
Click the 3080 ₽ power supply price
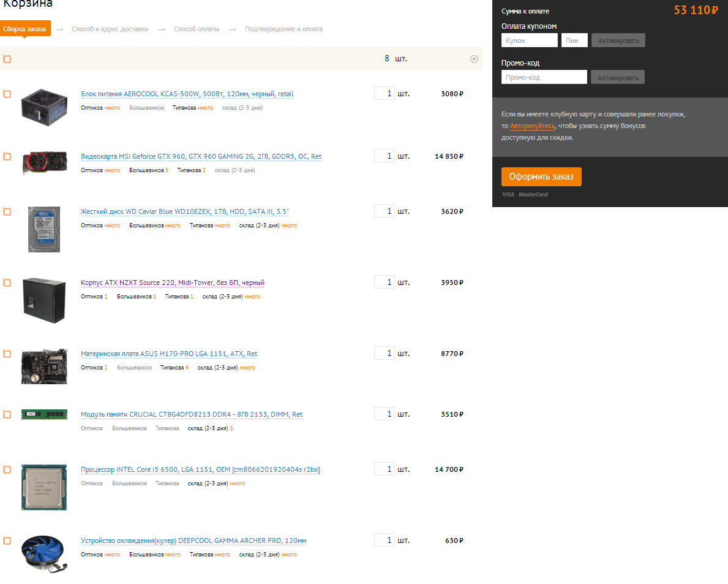point(452,94)
